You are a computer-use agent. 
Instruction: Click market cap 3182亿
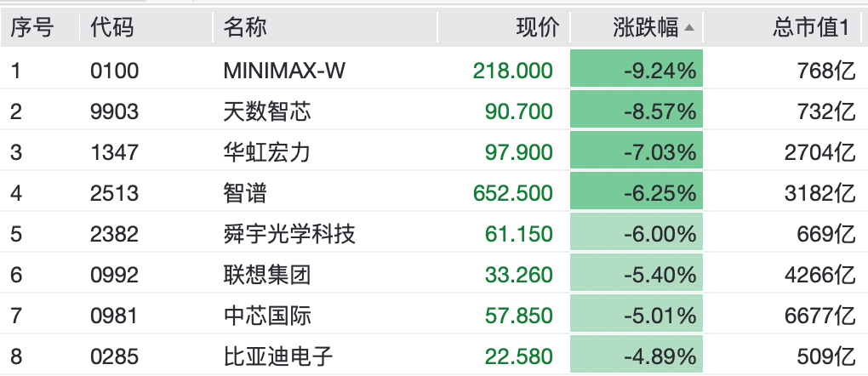(x=819, y=193)
